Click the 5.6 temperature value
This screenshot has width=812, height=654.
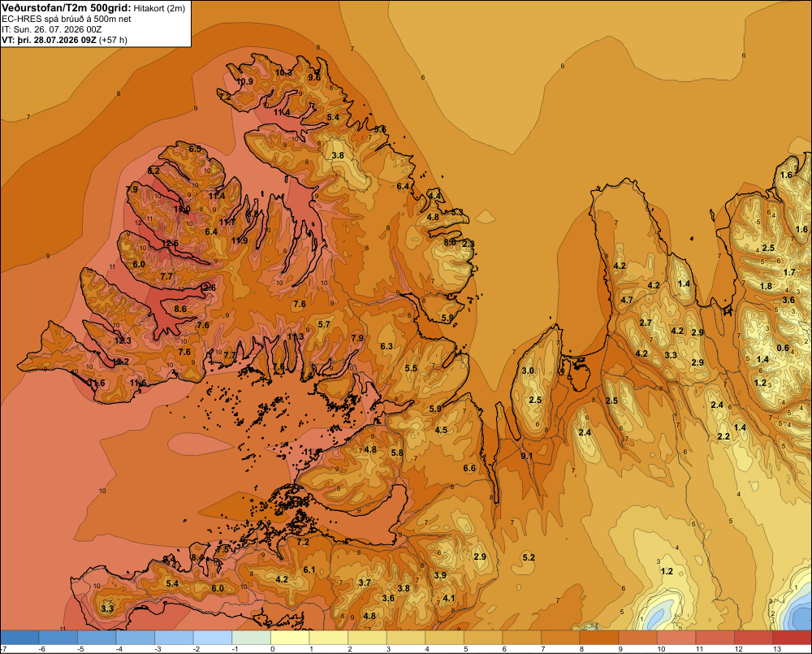[380, 129]
